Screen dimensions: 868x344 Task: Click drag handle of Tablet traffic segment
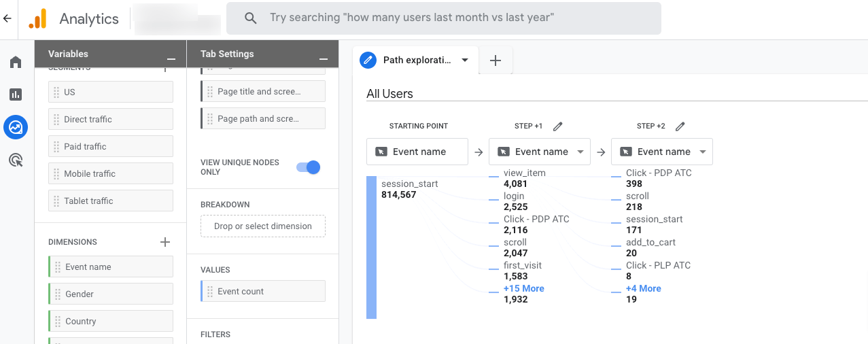56,201
